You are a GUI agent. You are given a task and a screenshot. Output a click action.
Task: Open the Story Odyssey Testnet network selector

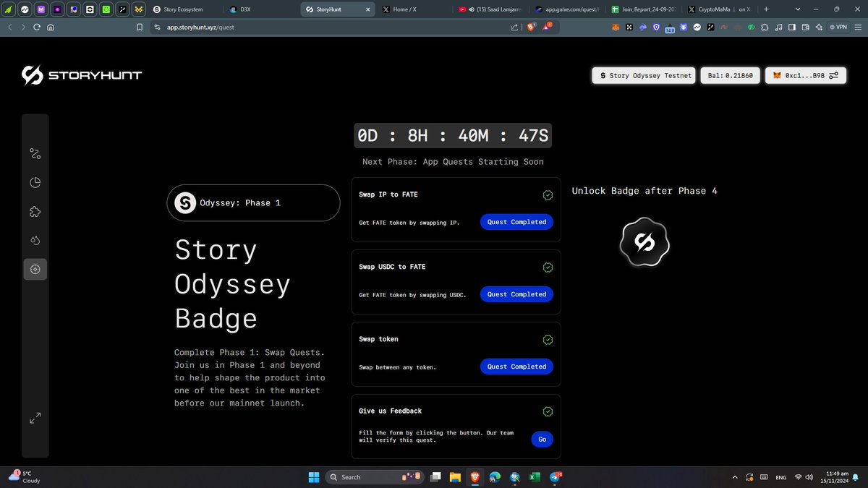(x=644, y=75)
